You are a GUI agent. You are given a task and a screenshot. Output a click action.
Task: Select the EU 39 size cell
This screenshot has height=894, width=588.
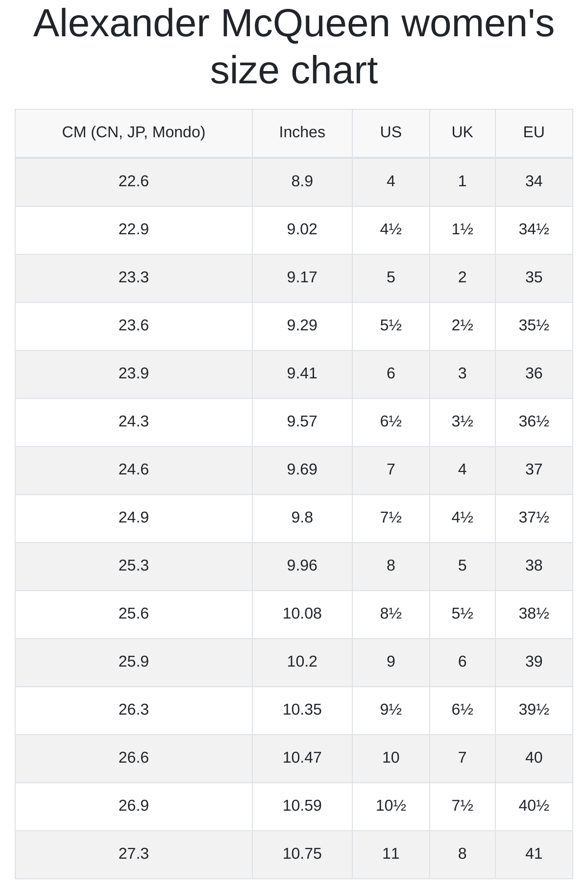click(534, 662)
